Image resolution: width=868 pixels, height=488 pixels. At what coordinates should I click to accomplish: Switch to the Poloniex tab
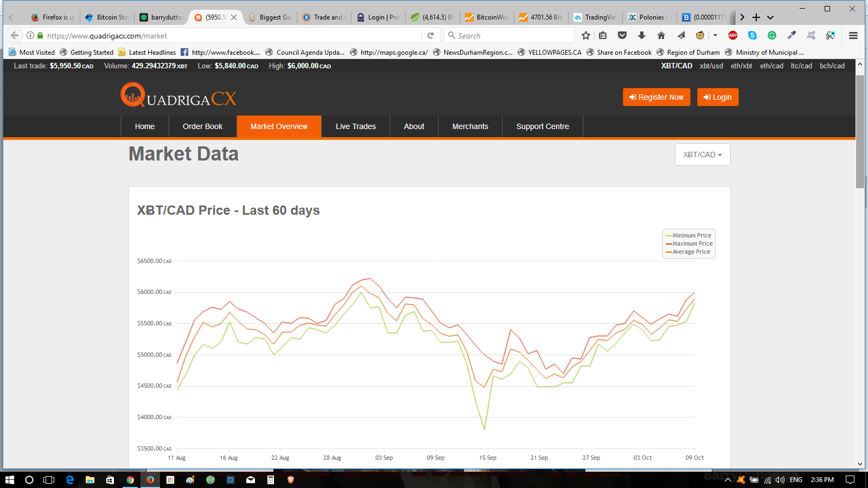tap(649, 17)
